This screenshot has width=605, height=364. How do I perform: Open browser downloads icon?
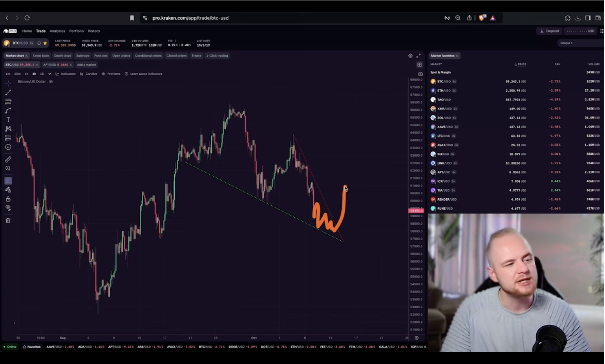click(578, 18)
